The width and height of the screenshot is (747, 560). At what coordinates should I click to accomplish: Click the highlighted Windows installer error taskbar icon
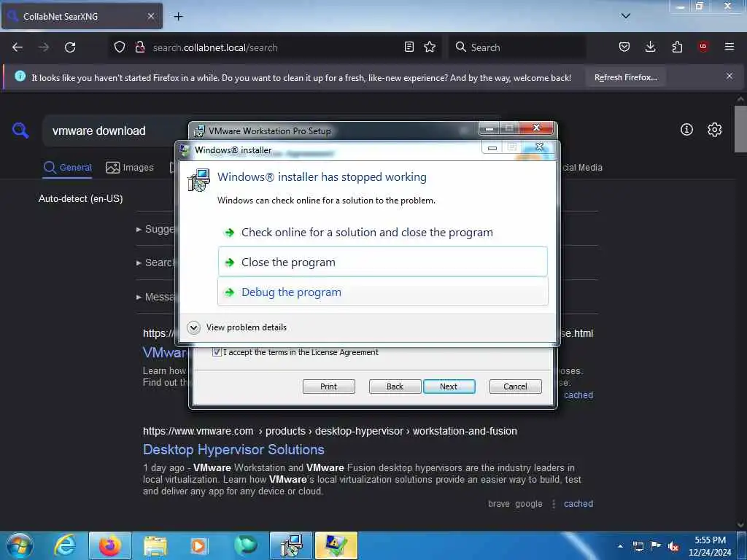[336, 545]
